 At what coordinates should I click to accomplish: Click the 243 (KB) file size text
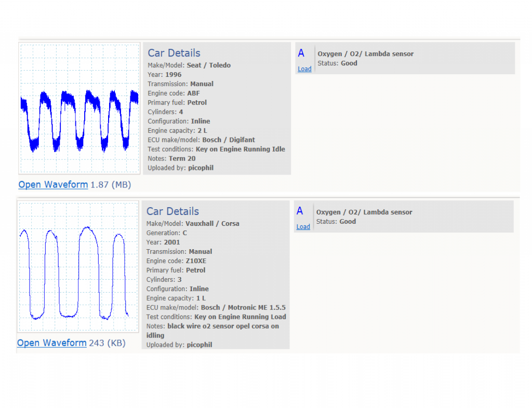(107, 343)
